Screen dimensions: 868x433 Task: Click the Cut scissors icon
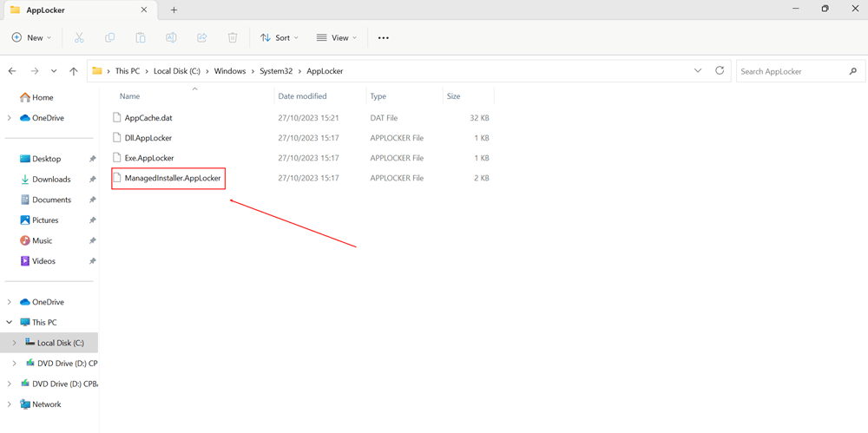tap(79, 37)
